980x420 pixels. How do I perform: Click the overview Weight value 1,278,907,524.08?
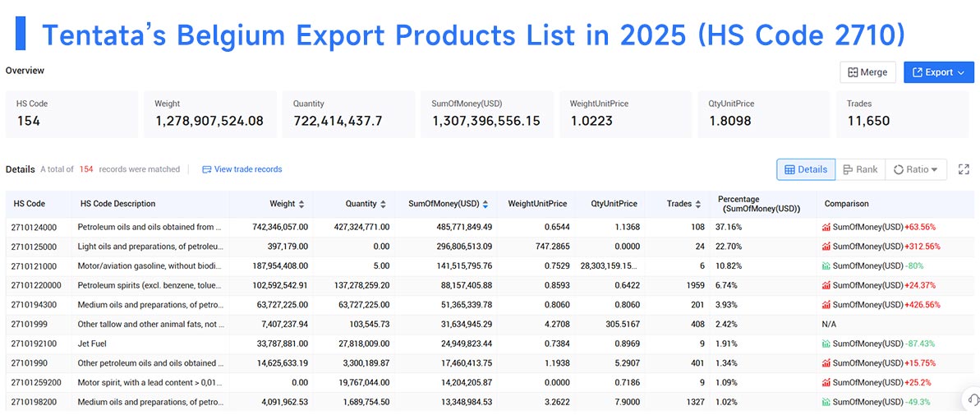pyautogui.click(x=209, y=122)
